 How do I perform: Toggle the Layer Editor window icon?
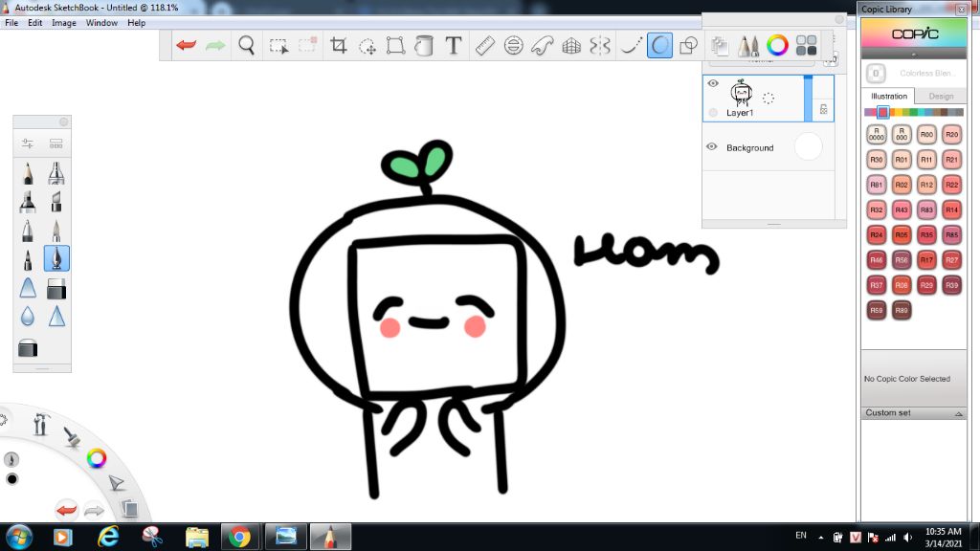point(720,45)
